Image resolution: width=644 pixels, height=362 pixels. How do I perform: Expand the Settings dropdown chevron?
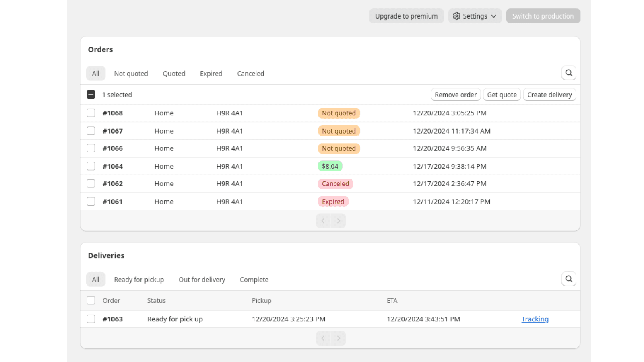point(494,16)
